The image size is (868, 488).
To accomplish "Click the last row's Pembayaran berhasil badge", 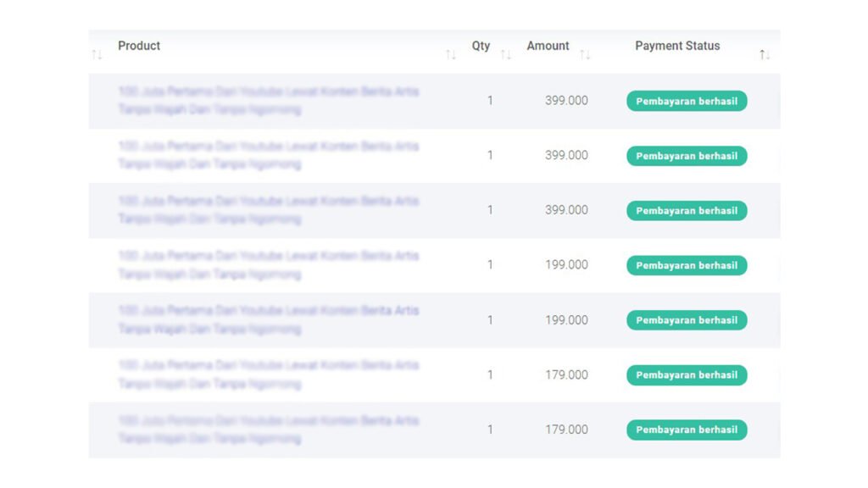I will (x=687, y=430).
